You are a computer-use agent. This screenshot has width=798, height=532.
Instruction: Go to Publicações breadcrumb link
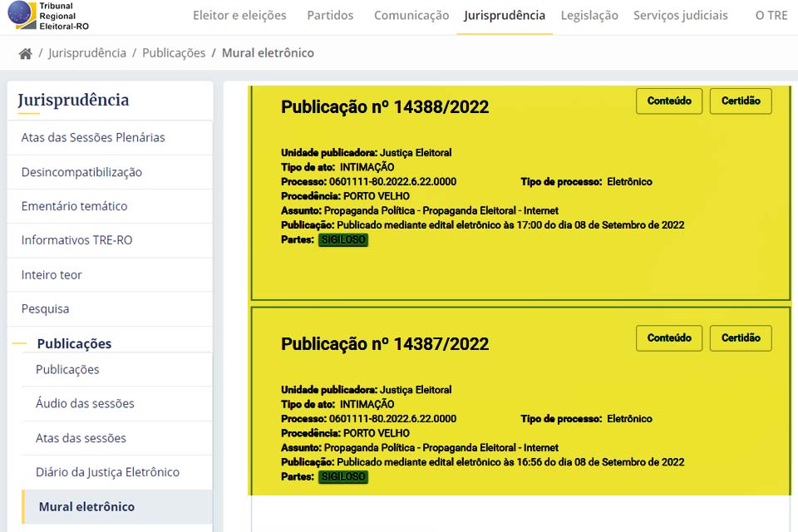[174, 52]
